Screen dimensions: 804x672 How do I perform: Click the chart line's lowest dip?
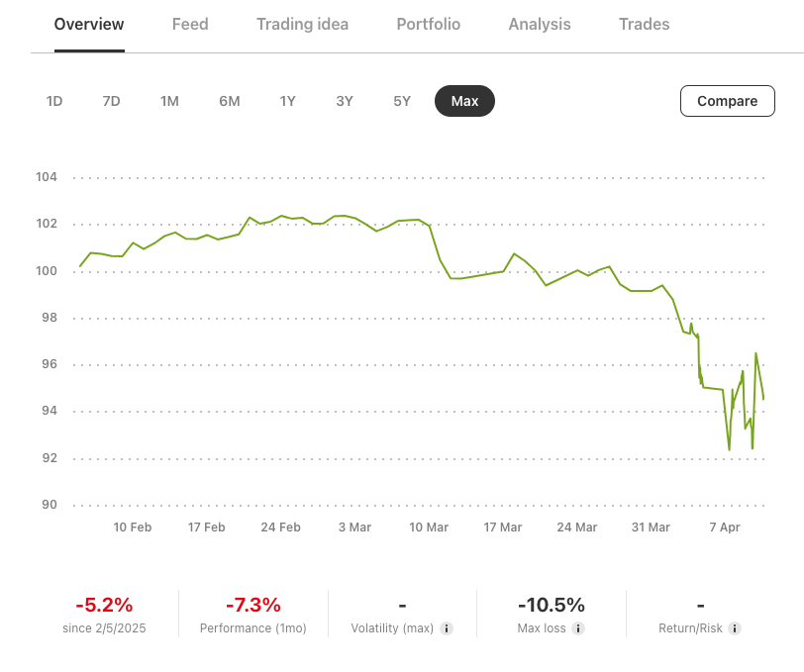pos(730,450)
